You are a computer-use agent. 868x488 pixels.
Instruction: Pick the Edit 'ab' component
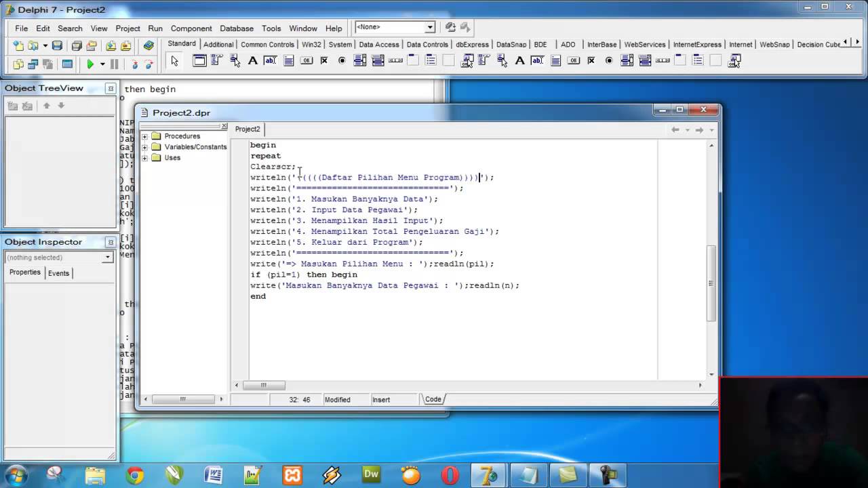point(271,60)
